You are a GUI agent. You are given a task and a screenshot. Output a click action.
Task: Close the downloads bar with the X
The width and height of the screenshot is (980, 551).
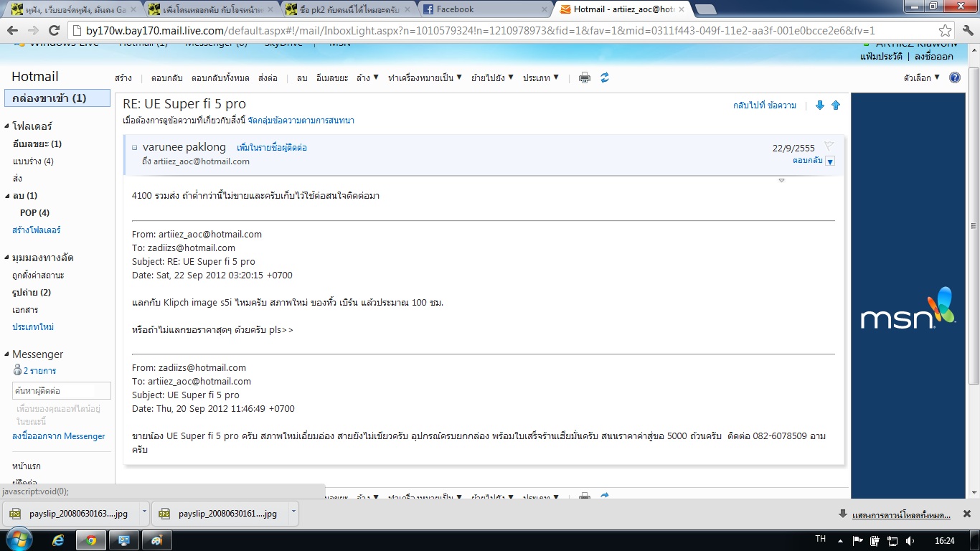(966, 514)
